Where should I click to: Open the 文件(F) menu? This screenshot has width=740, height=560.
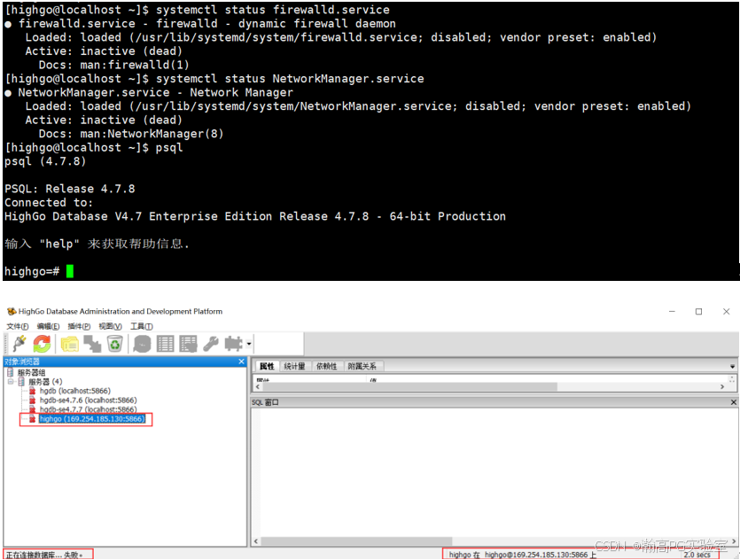(x=18, y=326)
